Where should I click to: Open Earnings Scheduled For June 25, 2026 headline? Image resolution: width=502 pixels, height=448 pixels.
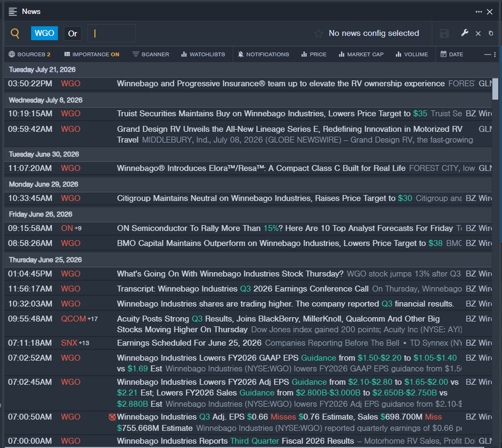[x=189, y=343]
